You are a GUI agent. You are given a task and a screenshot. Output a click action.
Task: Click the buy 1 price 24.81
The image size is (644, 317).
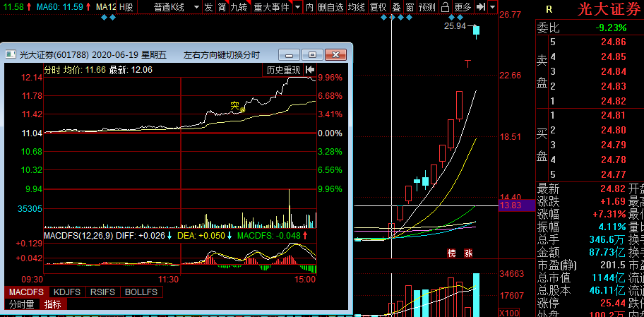coord(614,115)
